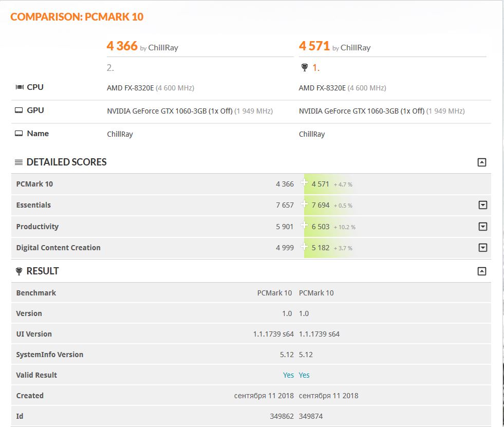Image resolution: width=504 pixels, height=427 pixels.
Task: Click the 4 999 Digital Content score
Action: (x=285, y=248)
